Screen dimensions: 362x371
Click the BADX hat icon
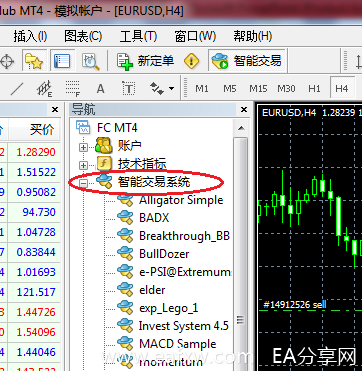126,217
